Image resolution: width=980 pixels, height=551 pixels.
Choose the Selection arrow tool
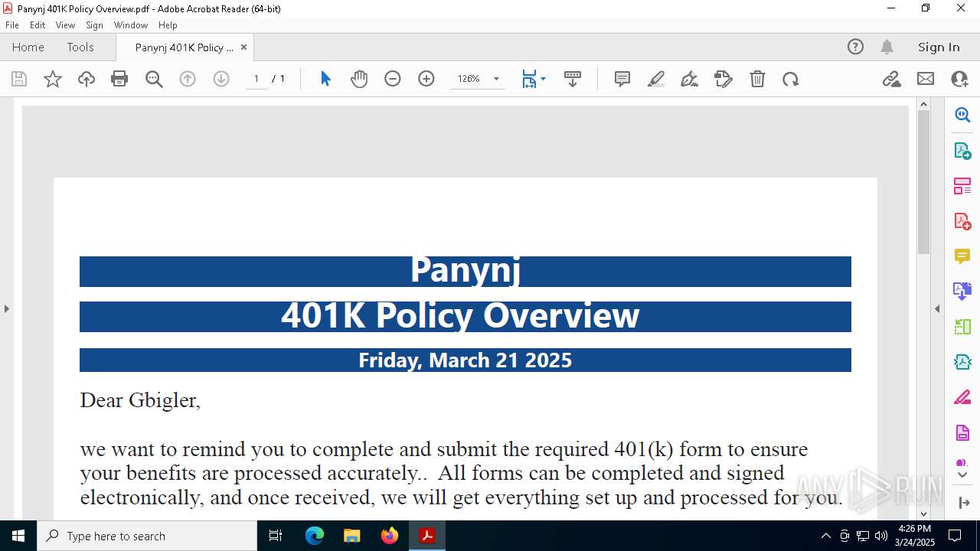(x=325, y=79)
